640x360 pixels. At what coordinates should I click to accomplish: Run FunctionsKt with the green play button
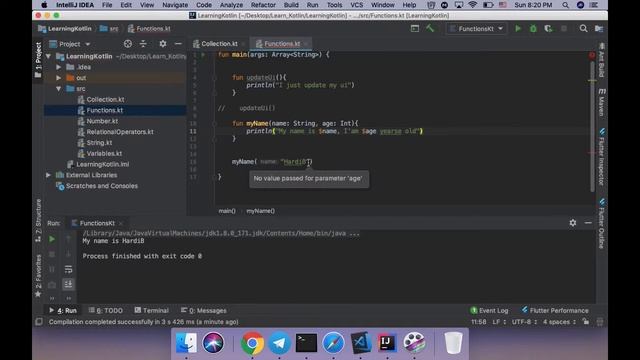pos(518,29)
